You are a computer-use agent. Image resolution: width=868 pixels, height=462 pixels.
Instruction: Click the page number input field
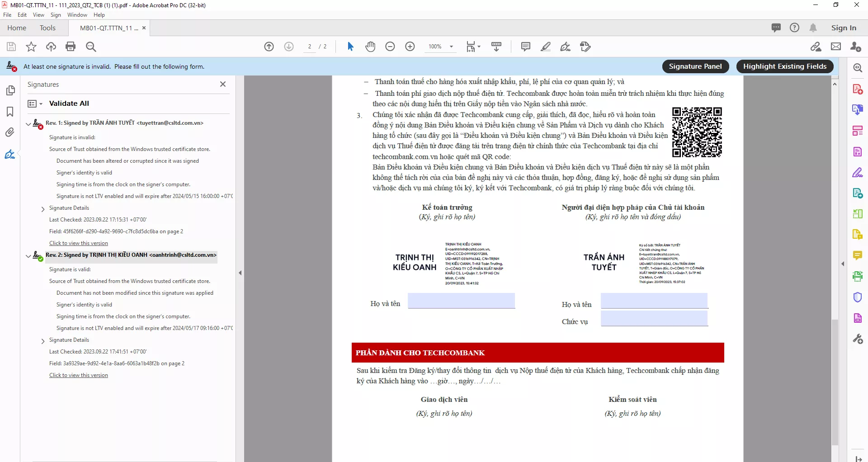click(310, 47)
